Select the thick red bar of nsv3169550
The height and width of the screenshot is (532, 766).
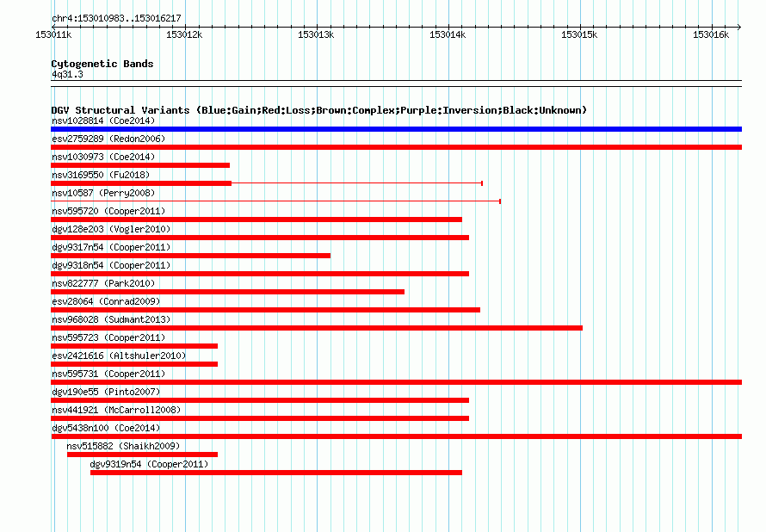(141, 183)
